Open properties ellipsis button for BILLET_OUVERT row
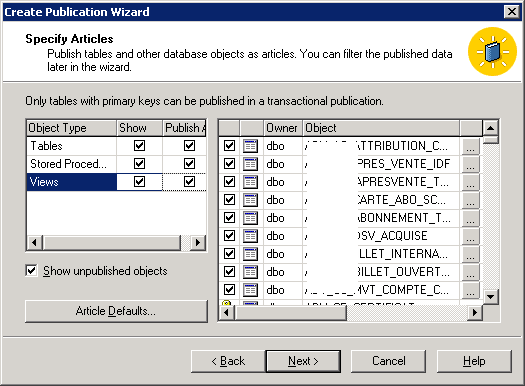525x386 pixels. click(470, 272)
